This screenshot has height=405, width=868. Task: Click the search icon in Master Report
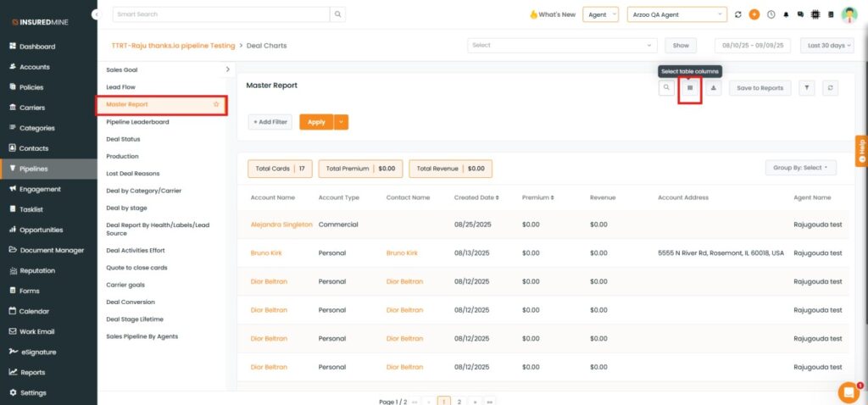point(667,87)
